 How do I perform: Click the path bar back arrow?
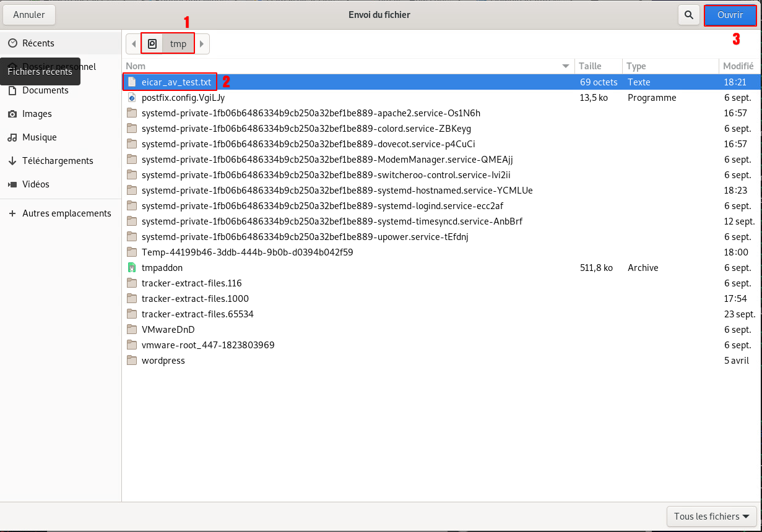(134, 44)
